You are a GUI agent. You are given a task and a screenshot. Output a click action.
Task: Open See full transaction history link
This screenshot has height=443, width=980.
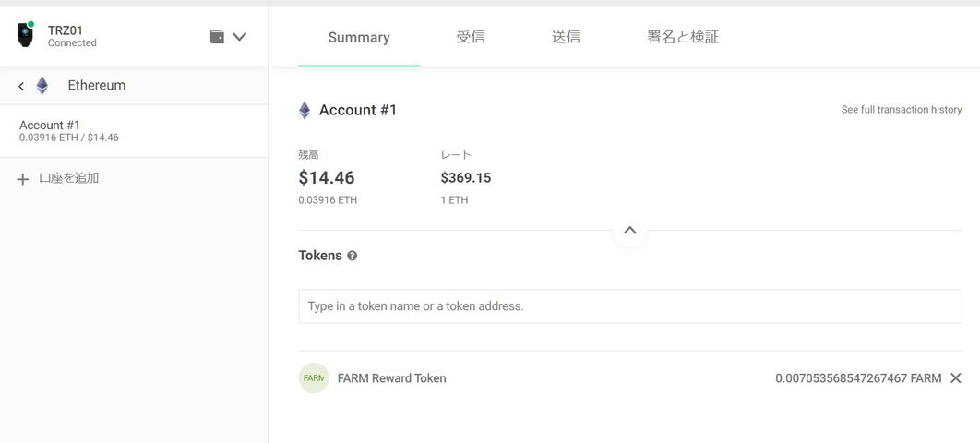point(902,109)
